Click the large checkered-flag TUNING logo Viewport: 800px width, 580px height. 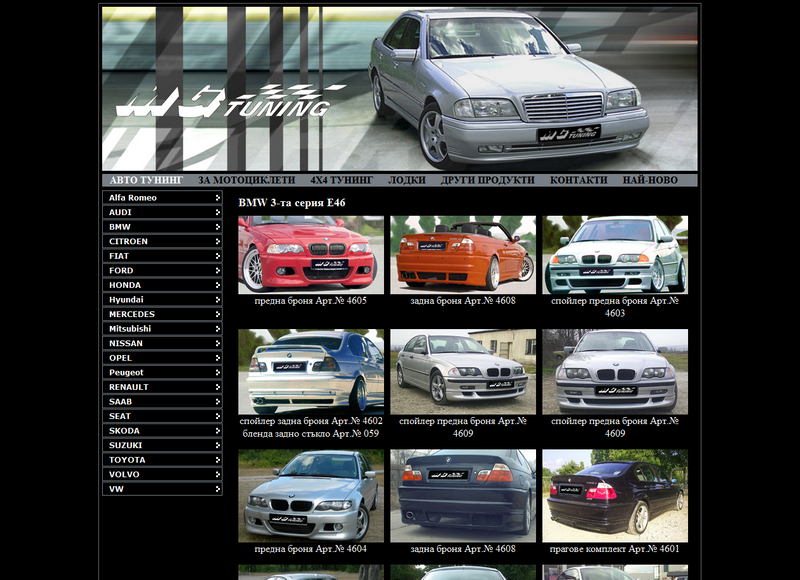click(231, 100)
